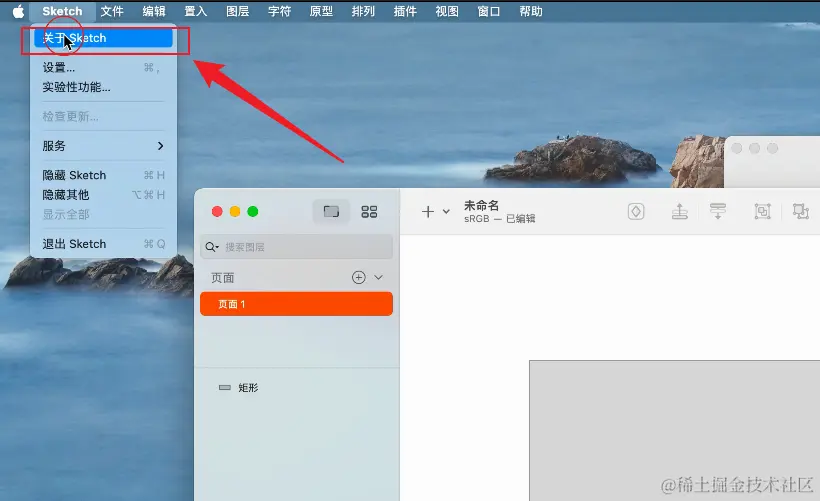The width and height of the screenshot is (820, 501).
Task: Click the 未命名 document title
Action: tap(482, 206)
